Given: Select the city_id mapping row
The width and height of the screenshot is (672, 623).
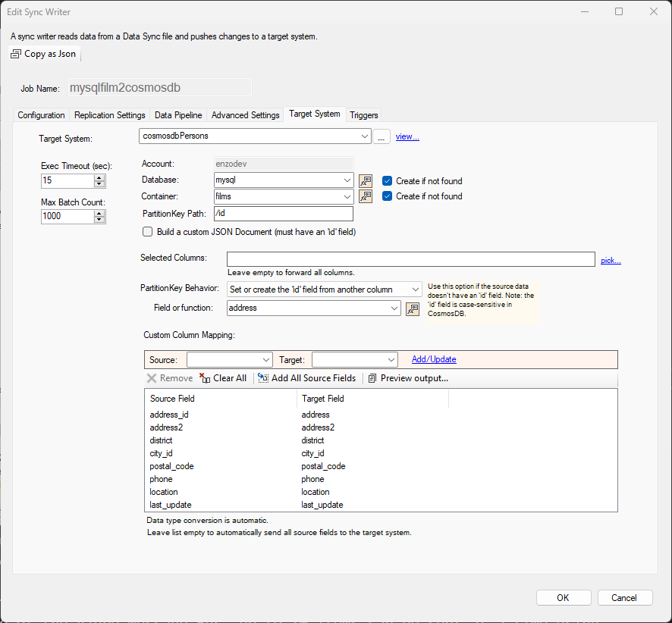Looking at the screenshot, I should pos(381,453).
